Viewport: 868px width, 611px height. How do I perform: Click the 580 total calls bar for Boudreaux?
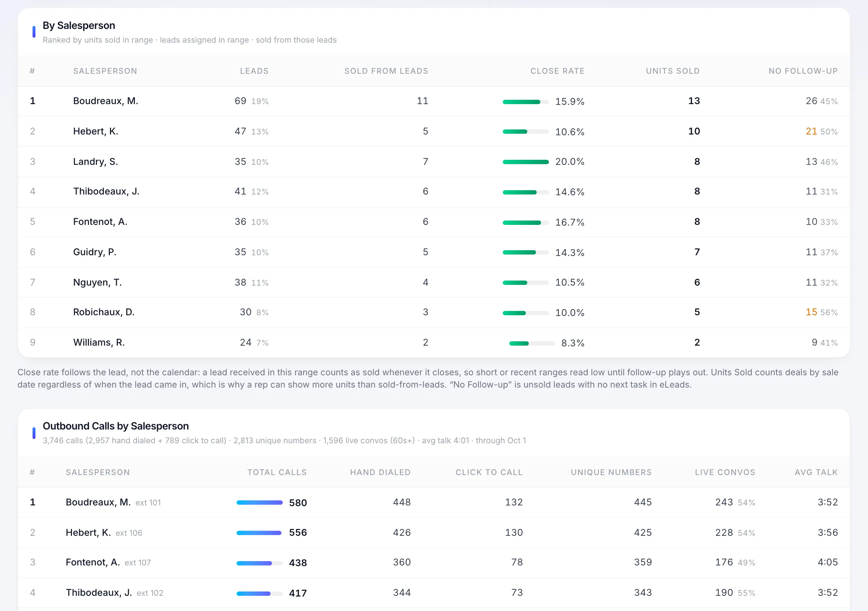(x=259, y=503)
